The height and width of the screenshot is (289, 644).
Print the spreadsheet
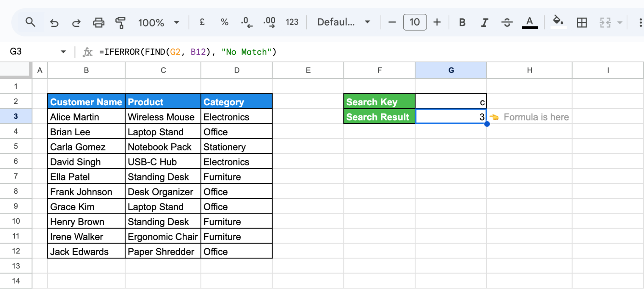point(99,23)
